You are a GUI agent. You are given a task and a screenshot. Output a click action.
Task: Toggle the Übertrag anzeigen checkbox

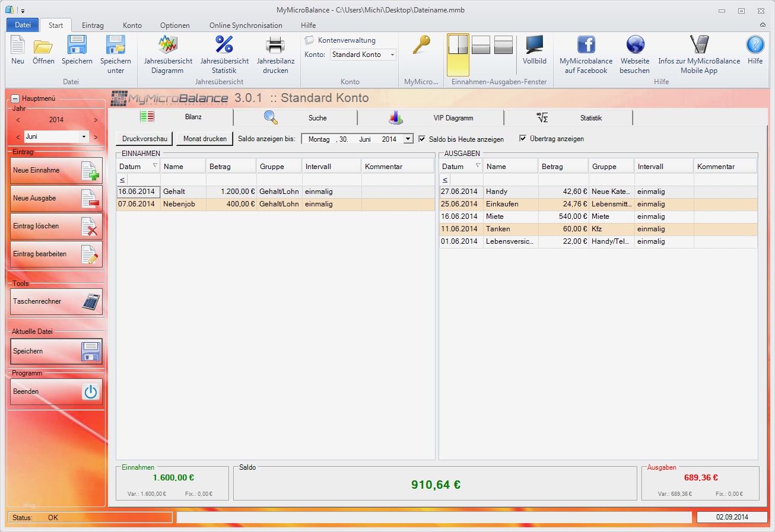[x=523, y=139]
